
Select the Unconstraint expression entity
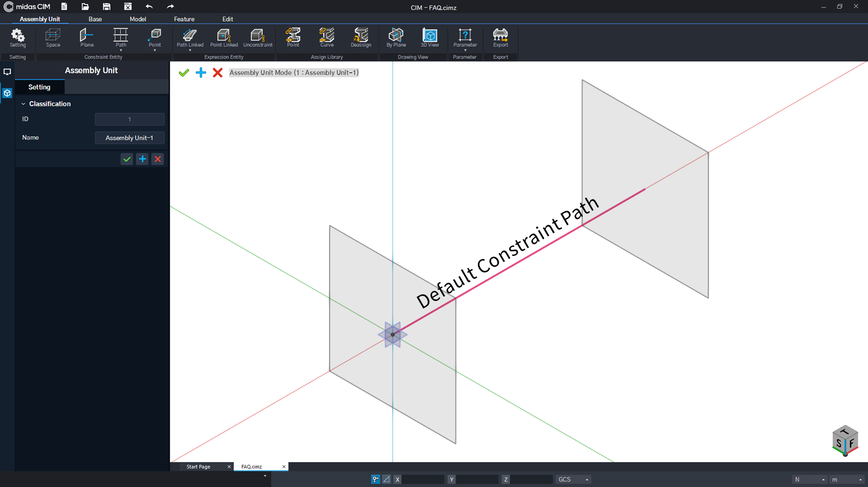258,38
